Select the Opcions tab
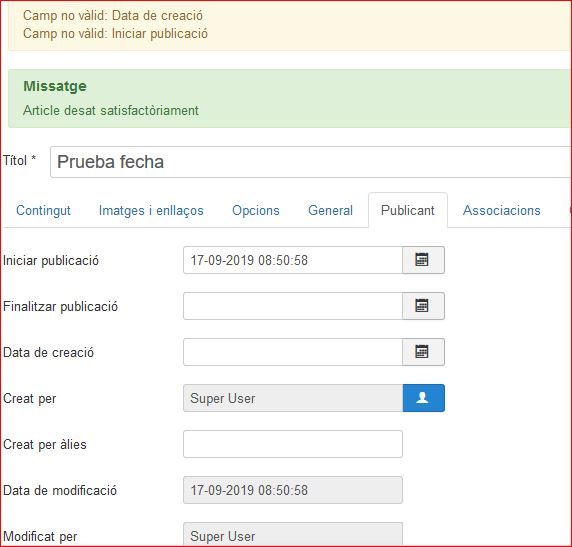Viewport: 572px width, 547px height. (x=256, y=211)
